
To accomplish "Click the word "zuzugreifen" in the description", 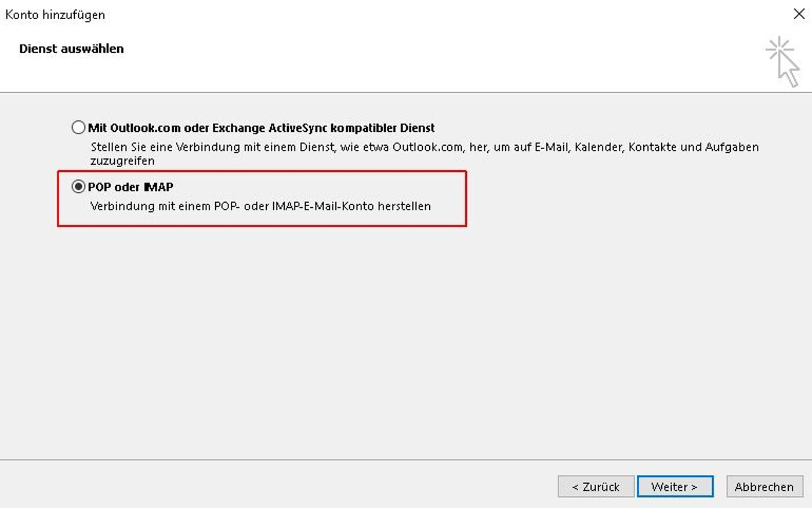I will pos(122,161).
